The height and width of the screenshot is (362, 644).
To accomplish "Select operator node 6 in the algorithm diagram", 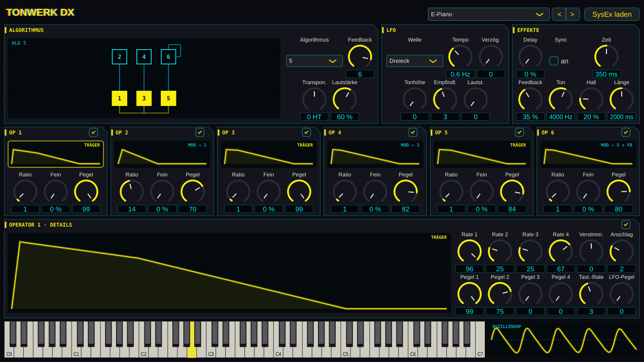I will (x=168, y=57).
